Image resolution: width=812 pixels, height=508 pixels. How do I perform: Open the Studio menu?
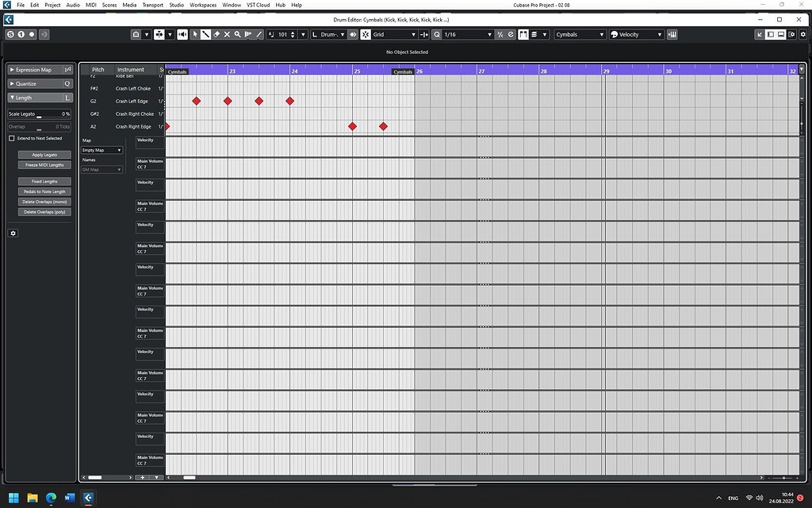(176, 4)
